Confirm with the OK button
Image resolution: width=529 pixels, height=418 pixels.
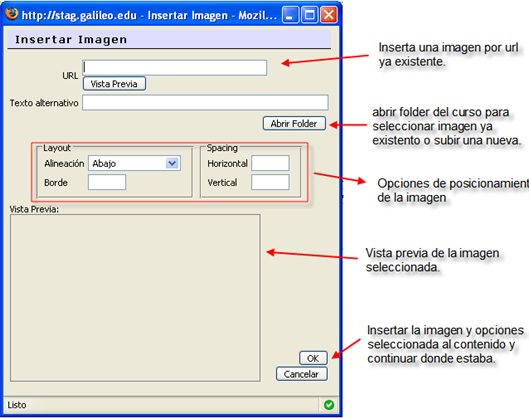[313, 358]
